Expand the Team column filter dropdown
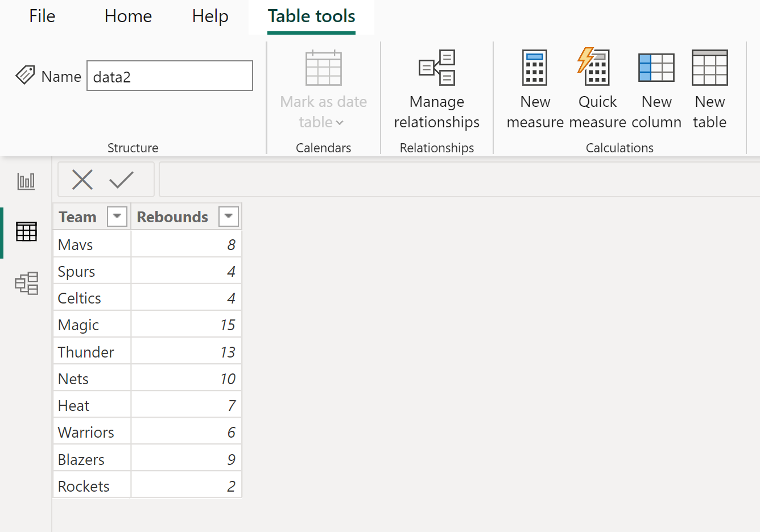This screenshot has width=760, height=532. coord(117,217)
